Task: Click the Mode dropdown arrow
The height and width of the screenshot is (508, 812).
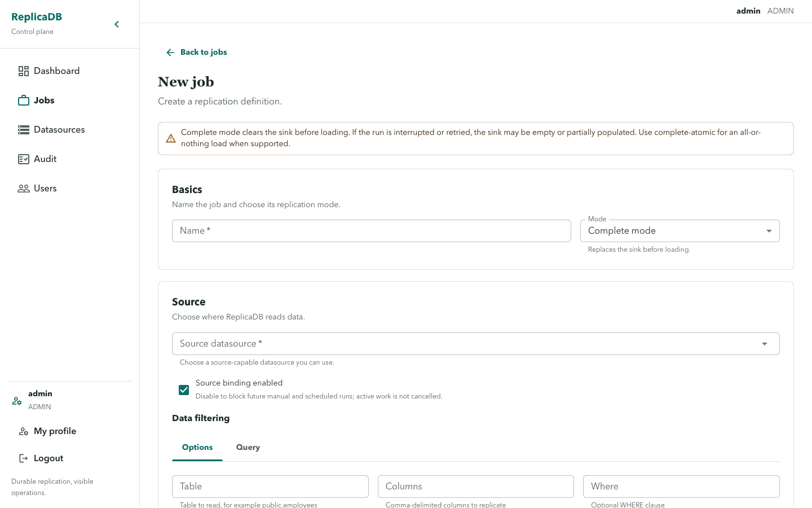Action: 769,231
